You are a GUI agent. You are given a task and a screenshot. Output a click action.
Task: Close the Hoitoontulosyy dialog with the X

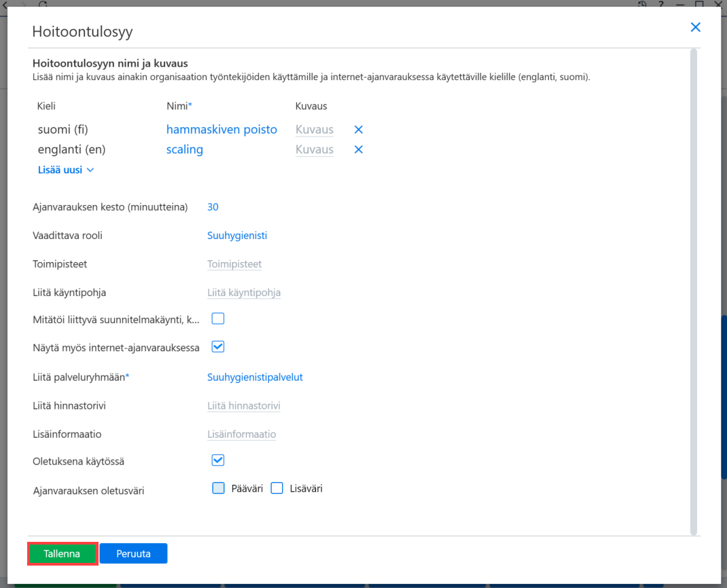[696, 27]
